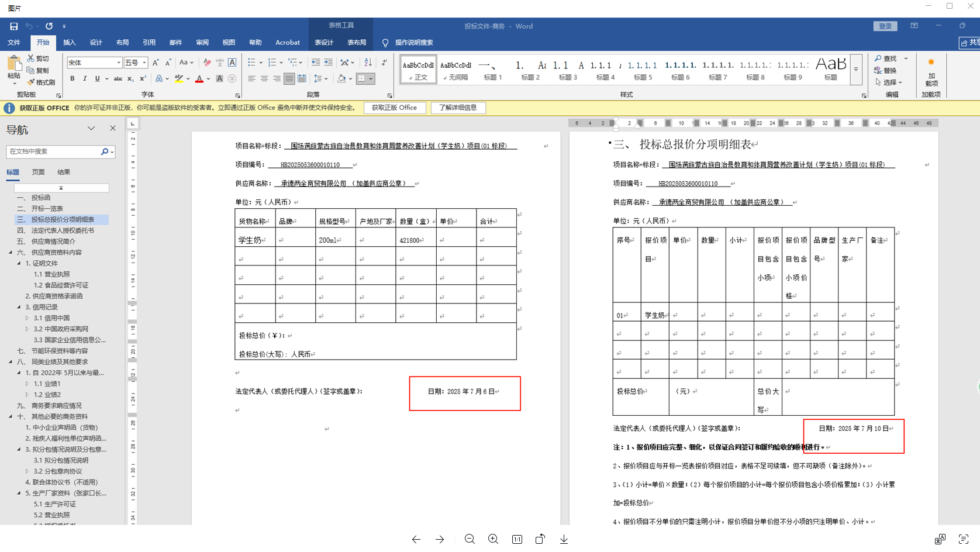Expand the 3.1 信用中国 tree node

coord(27,318)
